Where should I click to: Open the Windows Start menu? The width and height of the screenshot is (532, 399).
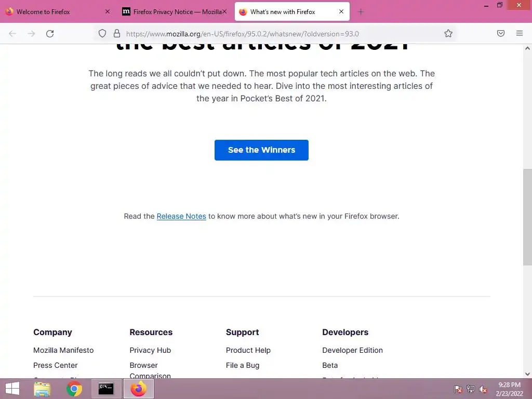[12, 389]
